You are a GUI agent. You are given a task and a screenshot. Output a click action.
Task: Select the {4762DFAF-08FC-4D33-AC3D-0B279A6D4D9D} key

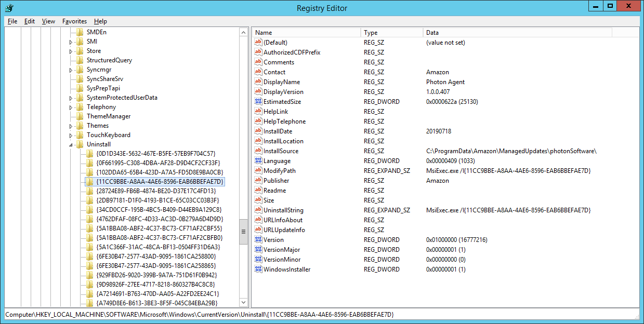coord(160,219)
